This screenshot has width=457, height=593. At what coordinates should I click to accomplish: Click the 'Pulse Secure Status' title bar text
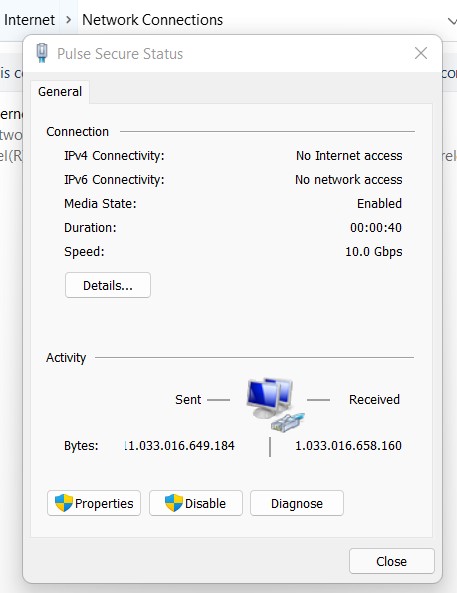point(120,54)
